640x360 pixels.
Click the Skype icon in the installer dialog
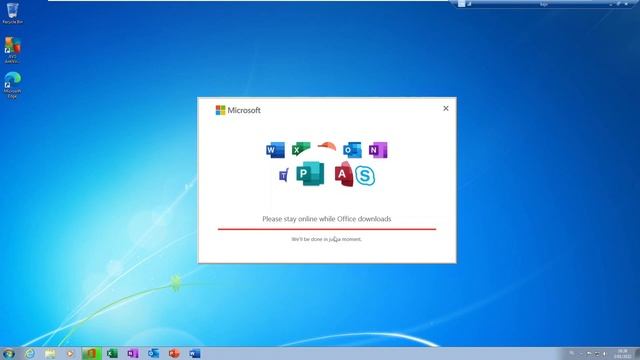pos(364,176)
